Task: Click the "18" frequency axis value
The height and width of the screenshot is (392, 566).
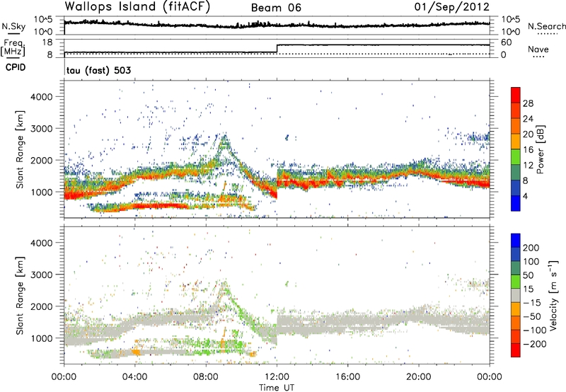Action: point(47,42)
